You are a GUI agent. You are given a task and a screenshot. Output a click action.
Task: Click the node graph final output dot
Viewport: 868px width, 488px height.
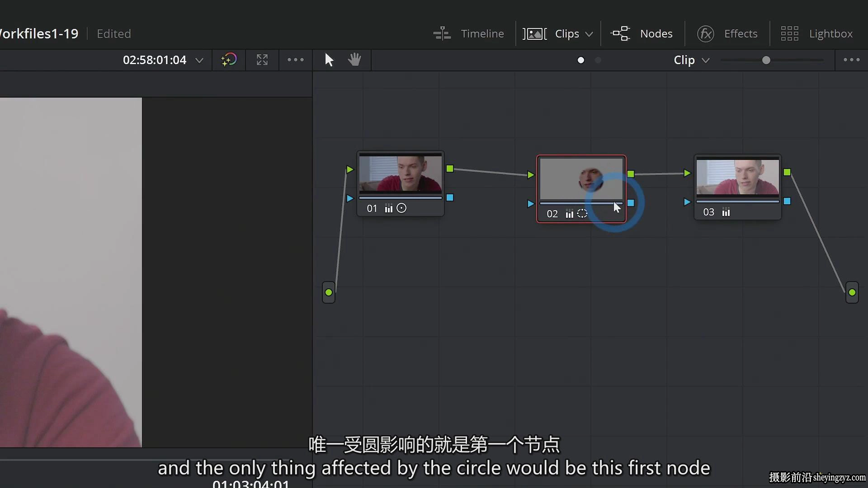[852, 292]
